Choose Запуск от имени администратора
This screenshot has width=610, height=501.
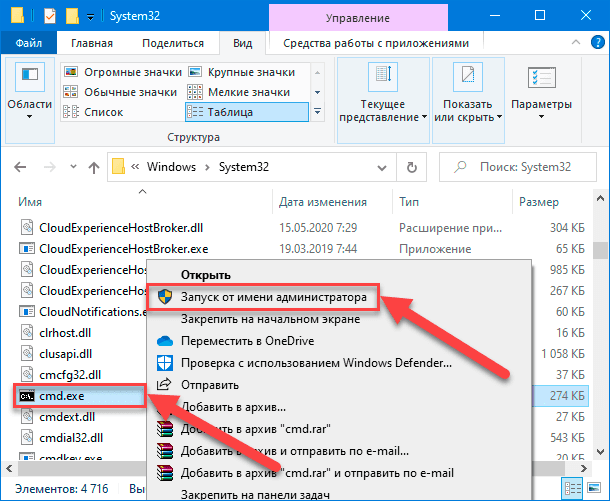338,297
